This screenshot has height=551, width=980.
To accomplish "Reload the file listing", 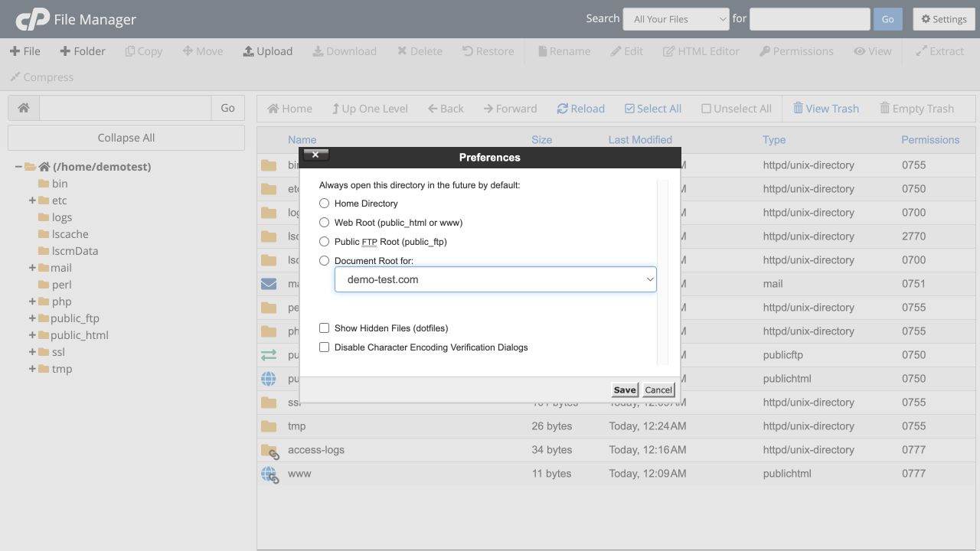I will click(581, 109).
